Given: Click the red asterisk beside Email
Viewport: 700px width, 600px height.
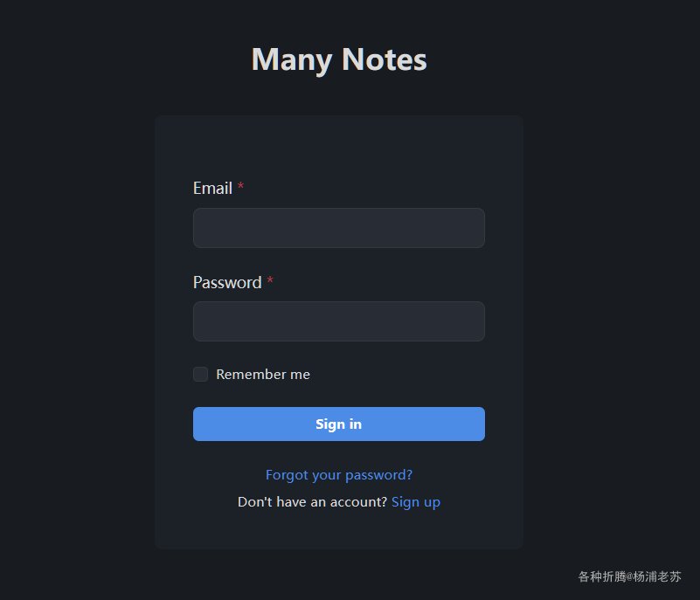Looking at the screenshot, I should click(x=240, y=186).
